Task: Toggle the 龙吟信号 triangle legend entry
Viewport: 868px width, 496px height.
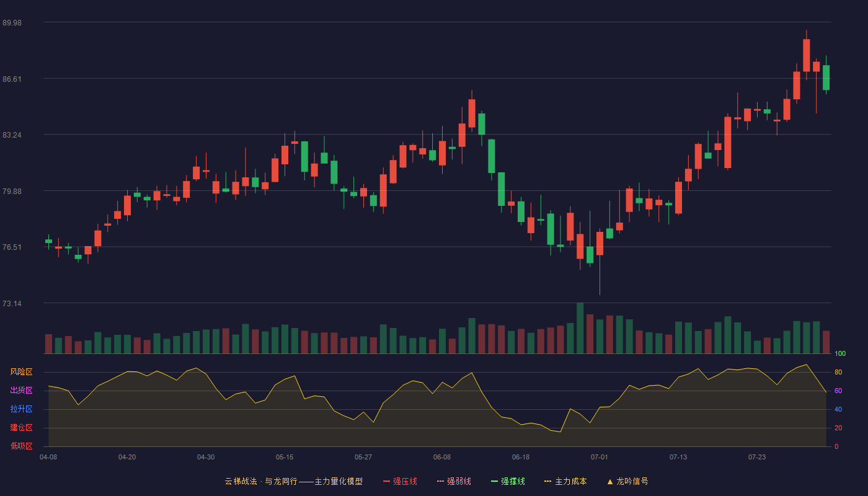Action: (627, 481)
